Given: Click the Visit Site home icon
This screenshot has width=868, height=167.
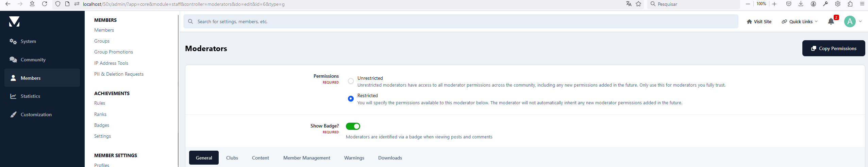Looking at the screenshot, I should [749, 21].
